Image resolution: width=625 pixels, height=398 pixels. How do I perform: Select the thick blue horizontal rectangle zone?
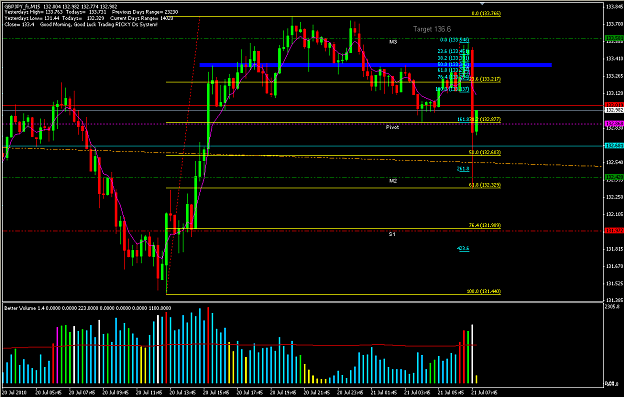375,65
